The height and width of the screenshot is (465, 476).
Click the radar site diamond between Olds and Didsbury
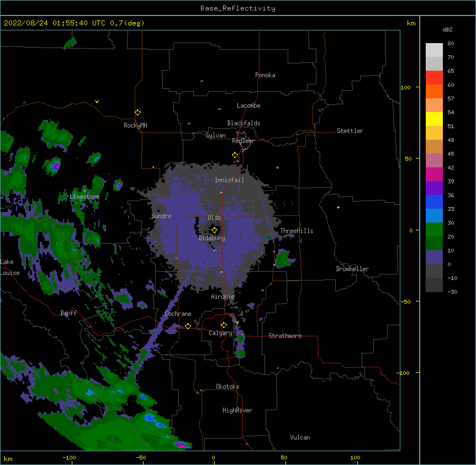point(214,230)
